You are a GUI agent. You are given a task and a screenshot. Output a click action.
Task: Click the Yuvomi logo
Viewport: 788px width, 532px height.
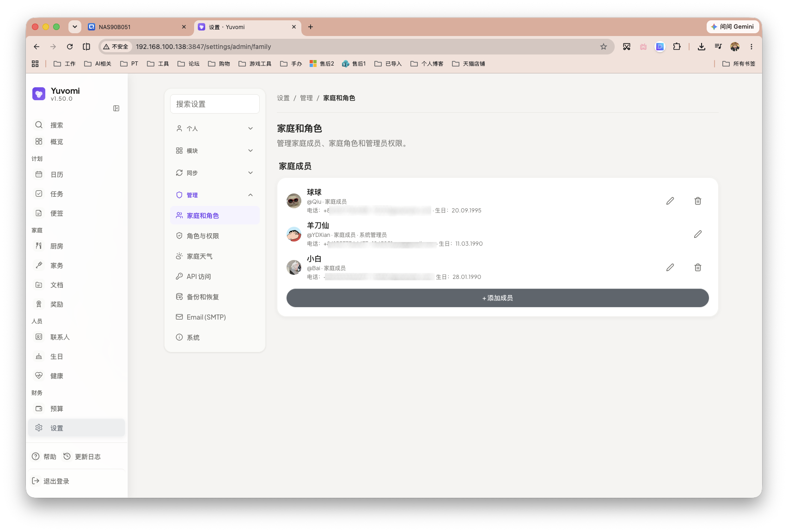coord(39,94)
